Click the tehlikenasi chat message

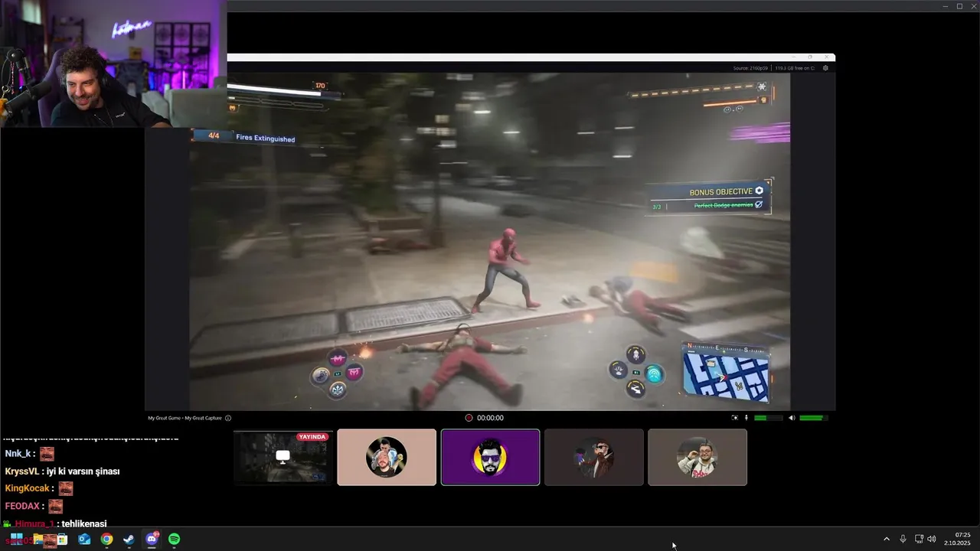click(x=84, y=524)
